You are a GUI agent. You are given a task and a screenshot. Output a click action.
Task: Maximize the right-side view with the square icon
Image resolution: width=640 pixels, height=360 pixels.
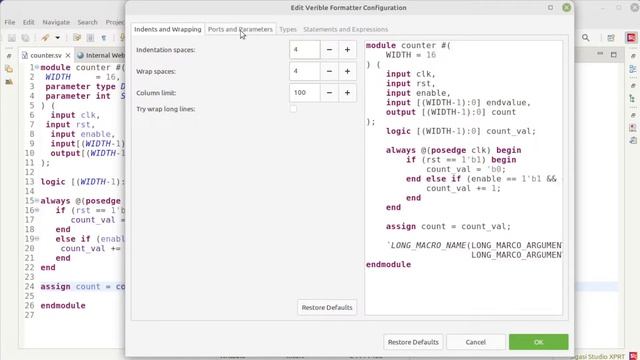click(613, 54)
